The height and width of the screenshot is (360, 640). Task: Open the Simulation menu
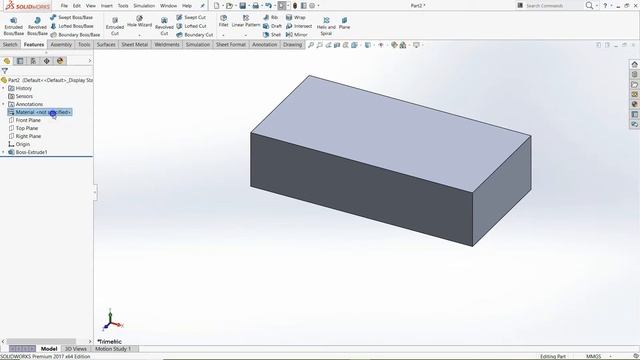point(144,6)
